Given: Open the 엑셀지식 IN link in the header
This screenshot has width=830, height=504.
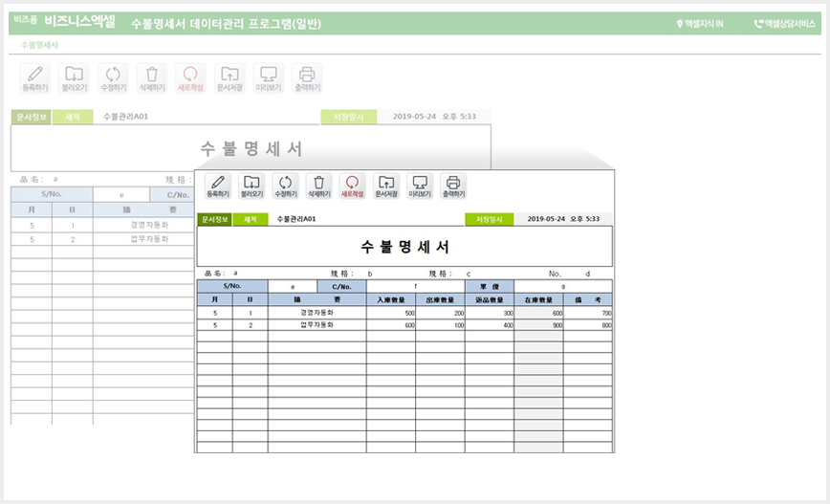Looking at the screenshot, I should tap(700, 24).
